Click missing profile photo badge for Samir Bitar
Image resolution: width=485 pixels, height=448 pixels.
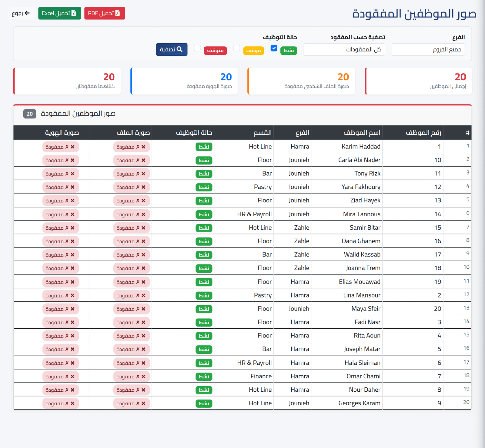pyautogui.click(x=132, y=228)
